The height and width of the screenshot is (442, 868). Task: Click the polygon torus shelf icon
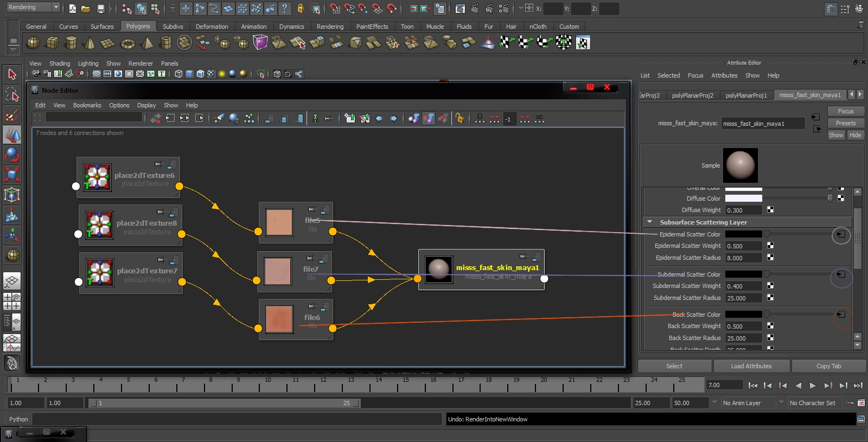pyautogui.click(x=127, y=43)
